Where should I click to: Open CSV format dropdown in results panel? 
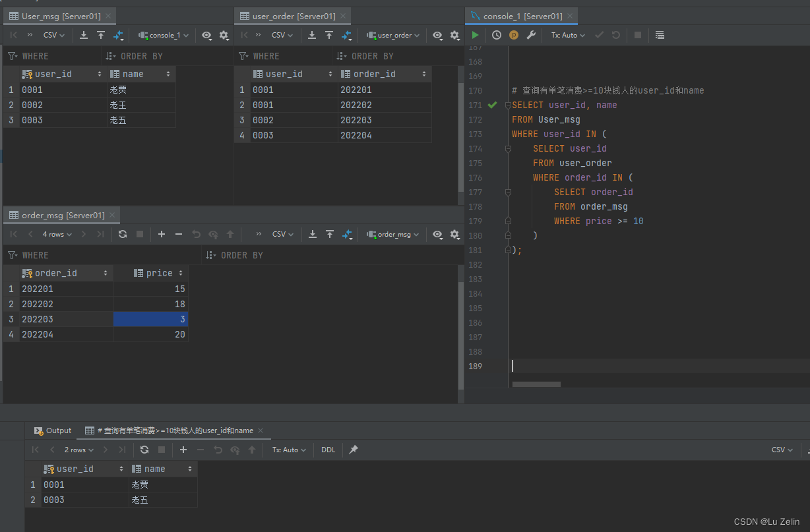tap(782, 450)
